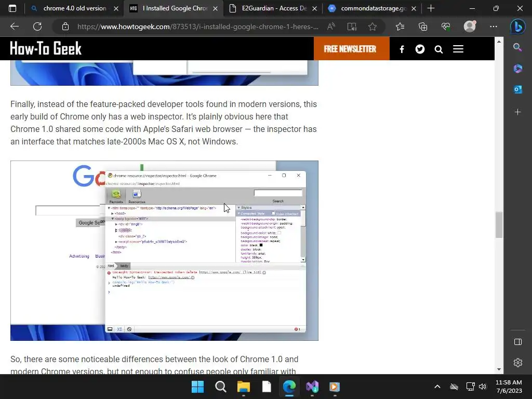
Task: Click the FREE NEWSLETTER button
Action: 352,49
